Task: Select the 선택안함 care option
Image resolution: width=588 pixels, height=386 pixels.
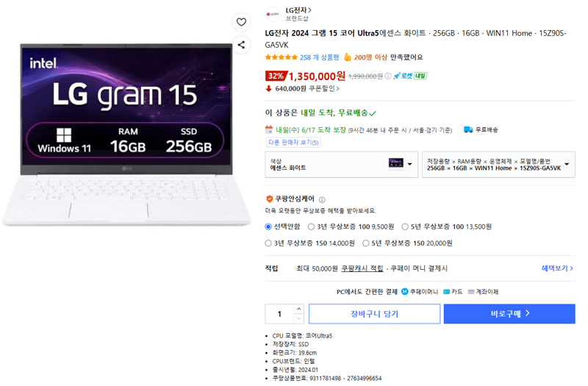Action: (x=268, y=226)
